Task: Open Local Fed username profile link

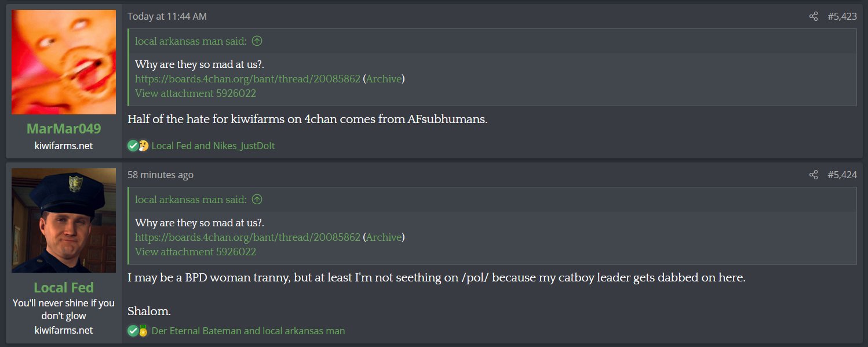Action: click(64, 287)
